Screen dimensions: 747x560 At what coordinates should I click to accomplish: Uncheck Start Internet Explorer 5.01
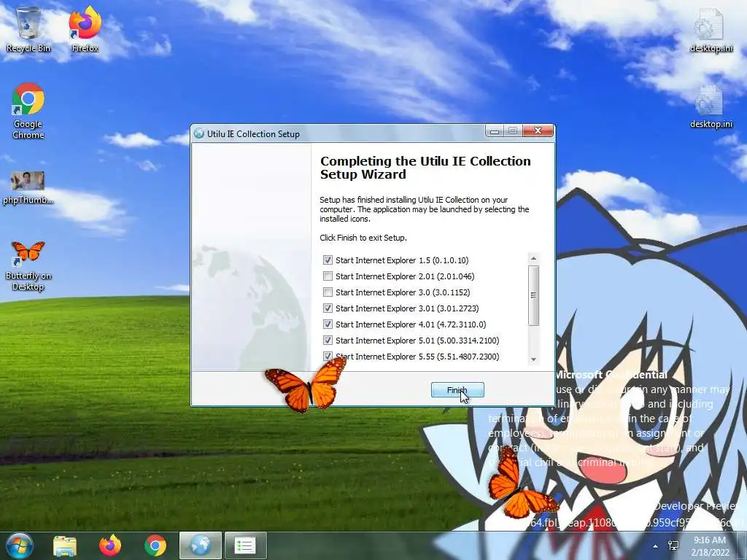click(328, 341)
